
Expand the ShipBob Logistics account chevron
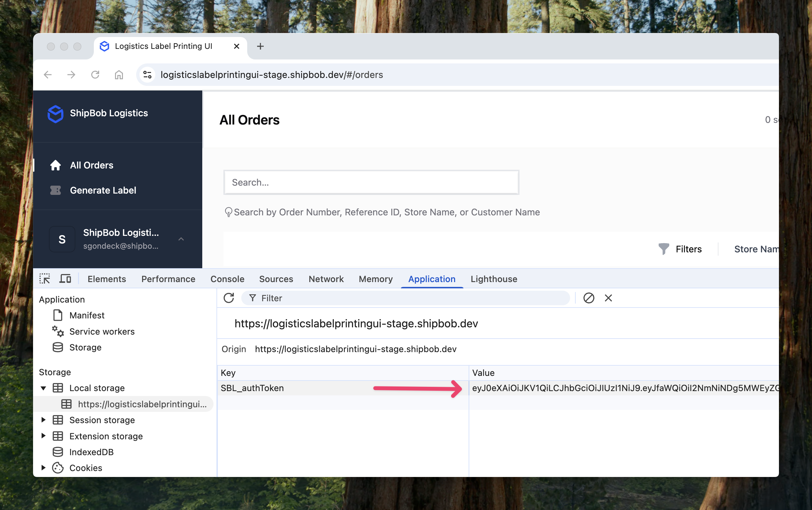coord(181,239)
